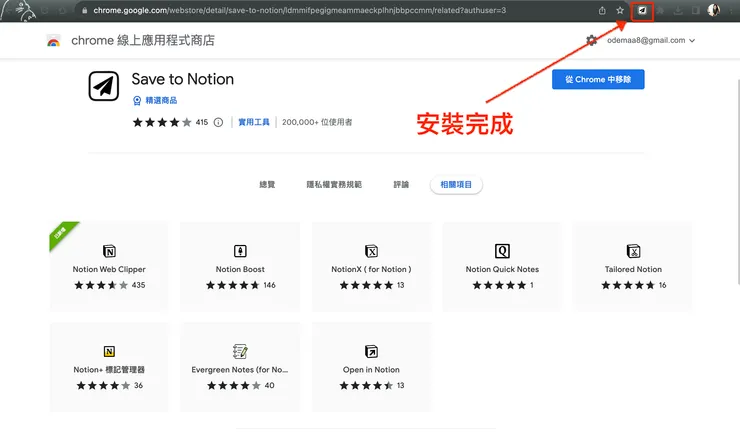740x437 pixels.
Task: Toggle the Chrome side panel icon
Action: pos(696,10)
